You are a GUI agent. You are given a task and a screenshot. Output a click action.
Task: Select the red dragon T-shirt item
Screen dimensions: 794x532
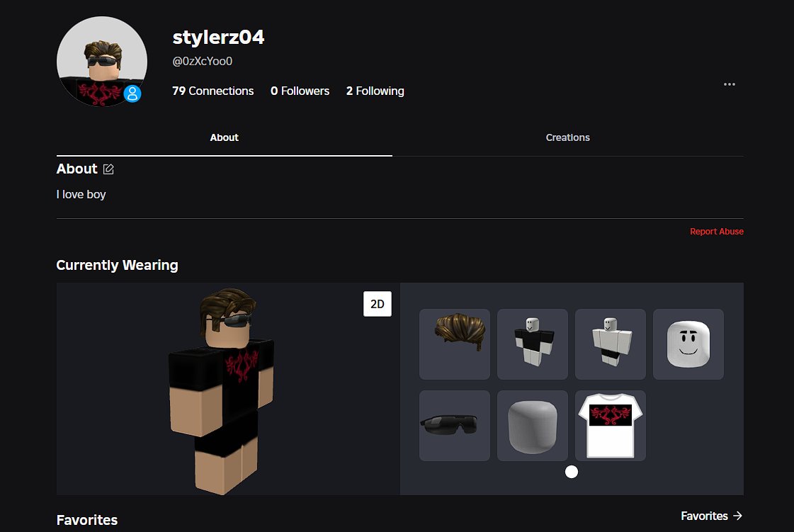611,426
